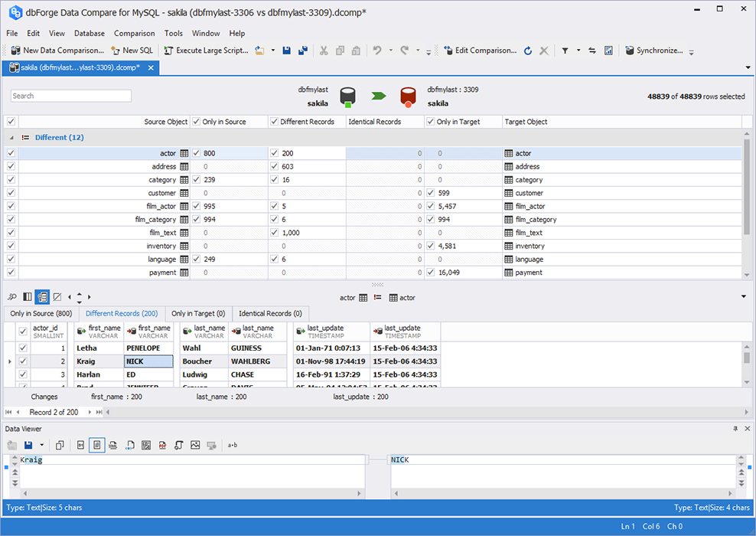
Task: Toggle Only in Source checkbox for category
Action: [197, 180]
